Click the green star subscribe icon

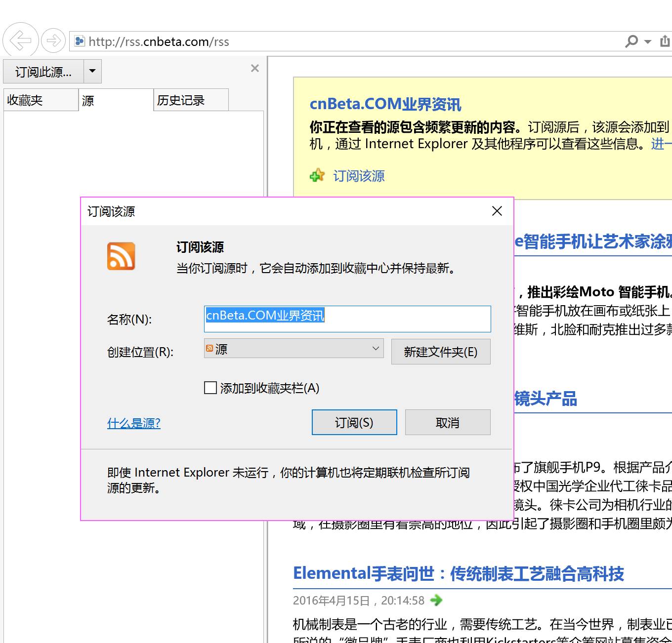pyautogui.click(x=317, y=175)
